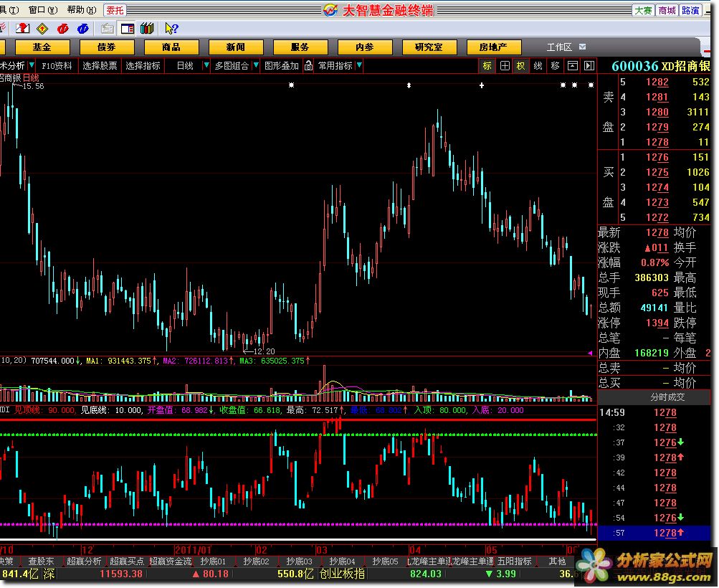Click the 大赛 link at top right

coord(643,10)
